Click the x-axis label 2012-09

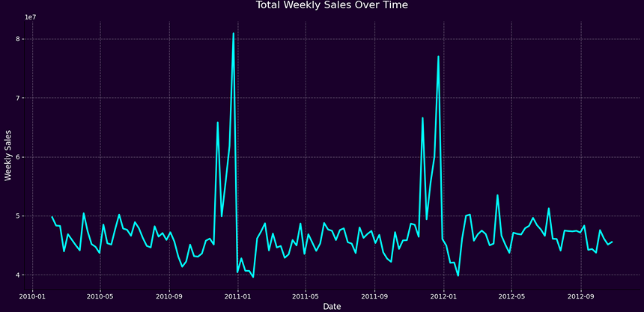pos(581,296)
